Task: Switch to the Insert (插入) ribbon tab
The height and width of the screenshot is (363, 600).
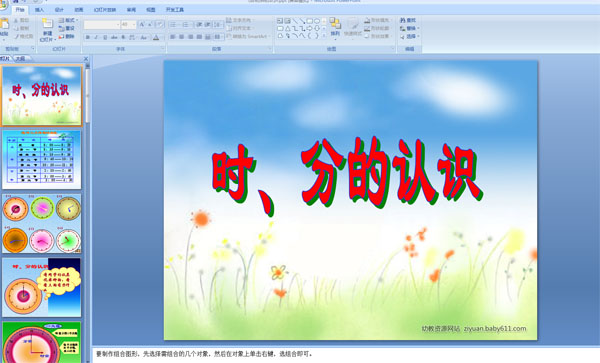Action: (x=39, y=10)
